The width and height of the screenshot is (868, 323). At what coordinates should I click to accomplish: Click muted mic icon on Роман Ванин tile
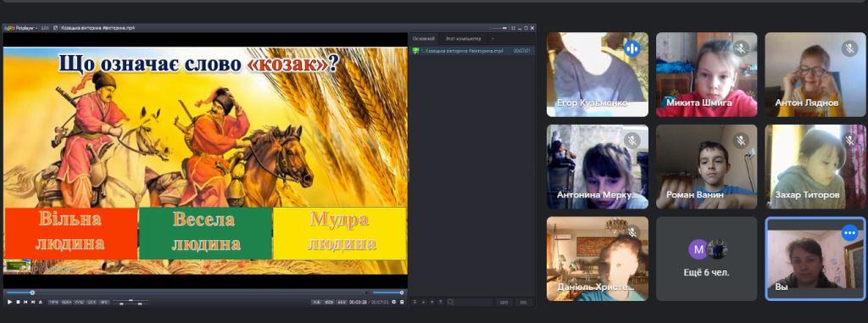point(741,140)
